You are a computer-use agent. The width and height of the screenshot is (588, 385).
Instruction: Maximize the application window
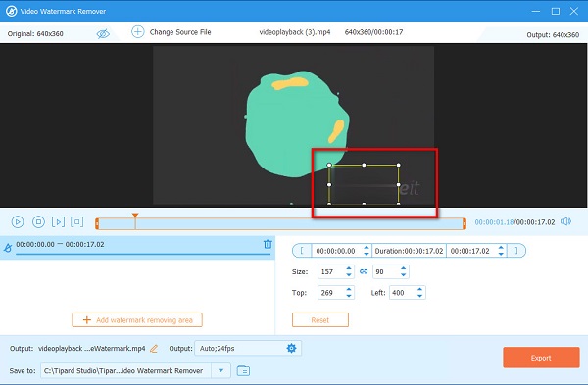[x=556, y=11]
